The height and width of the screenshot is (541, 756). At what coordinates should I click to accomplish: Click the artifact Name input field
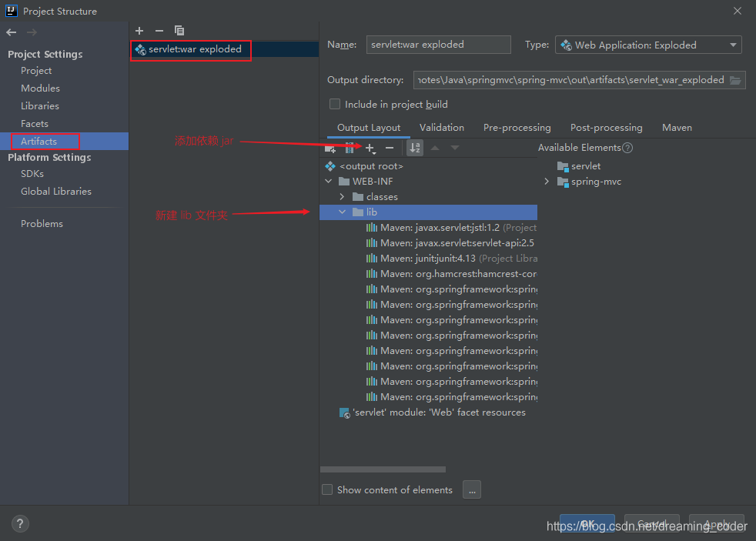click(438, 45)
